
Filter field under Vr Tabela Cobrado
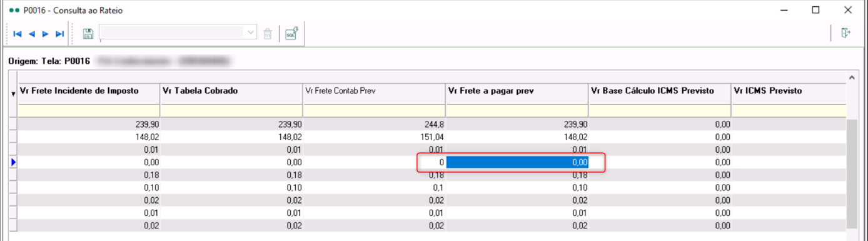click(x=231, y=111)
